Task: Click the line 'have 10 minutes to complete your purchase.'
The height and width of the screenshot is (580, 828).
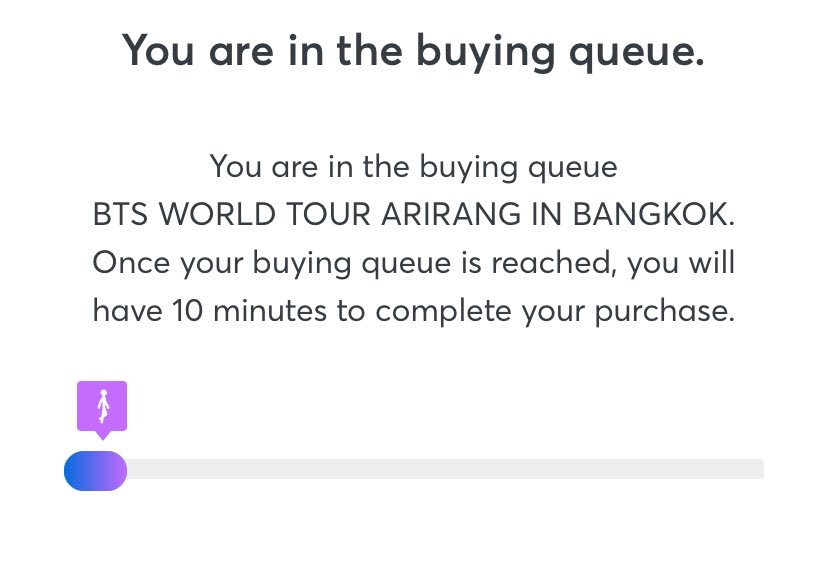Action: click(x=413, y=311)
